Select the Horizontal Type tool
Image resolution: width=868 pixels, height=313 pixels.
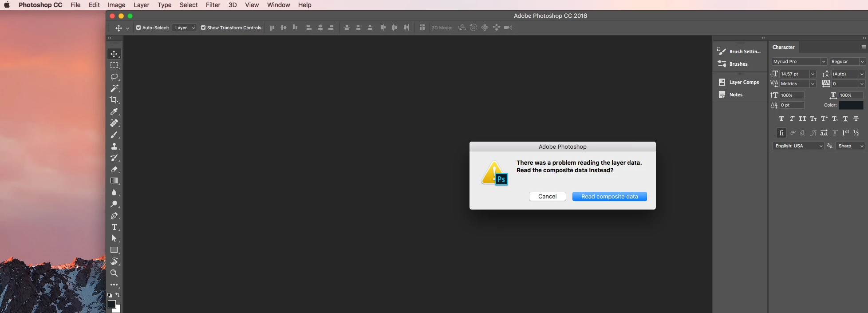pos(114,227)
